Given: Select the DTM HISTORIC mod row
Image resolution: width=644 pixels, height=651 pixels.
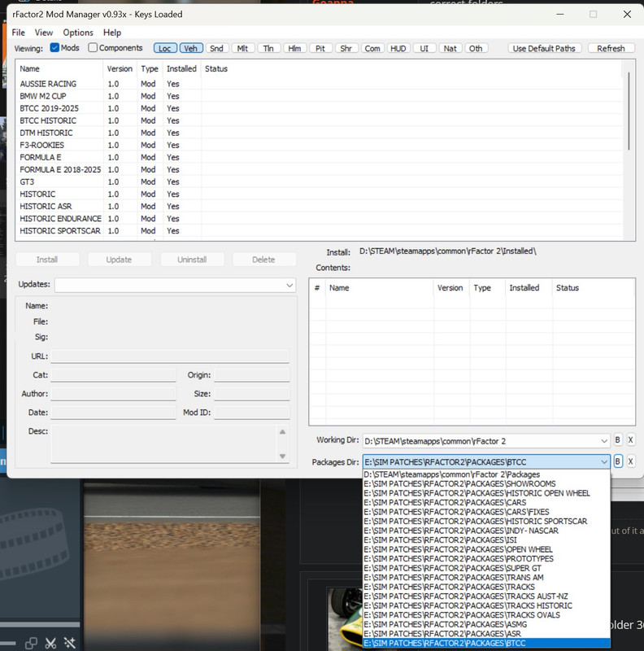Looking at the screenshot, I should tap(319, 133).
